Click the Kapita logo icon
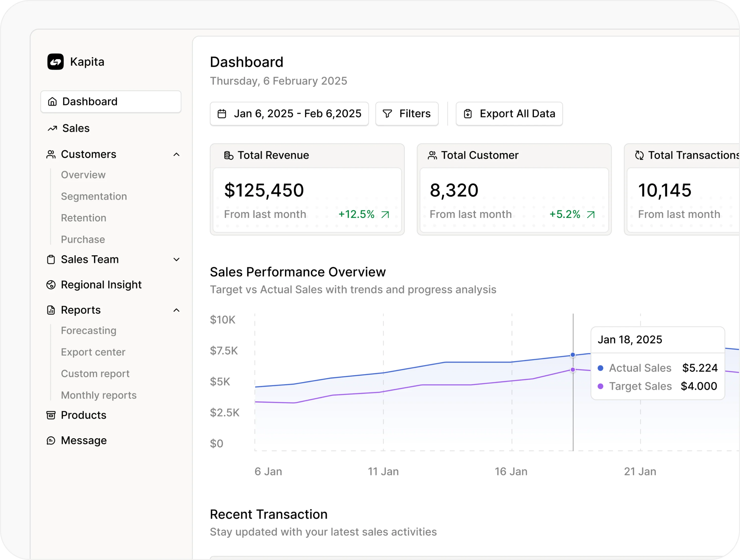 click(55, 62)
